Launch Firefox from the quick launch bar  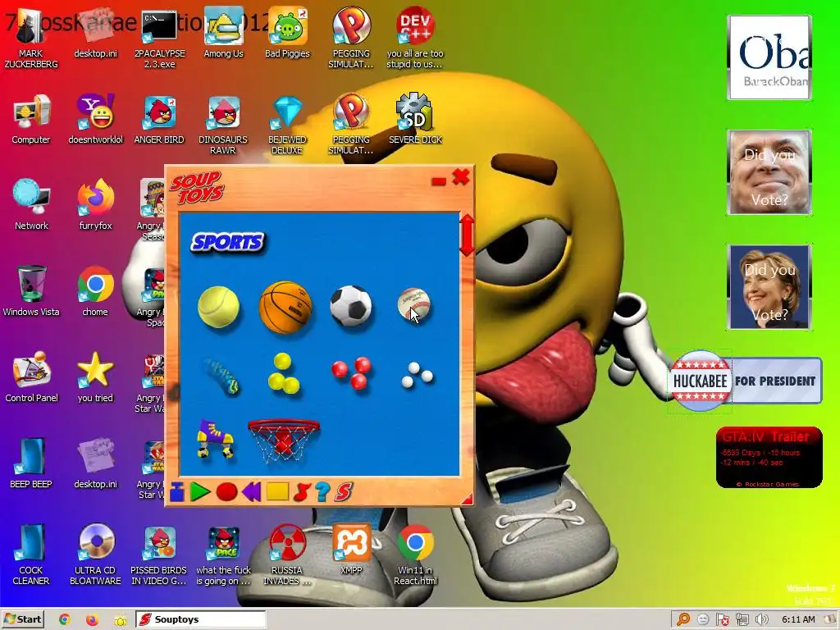coord(92,620)
